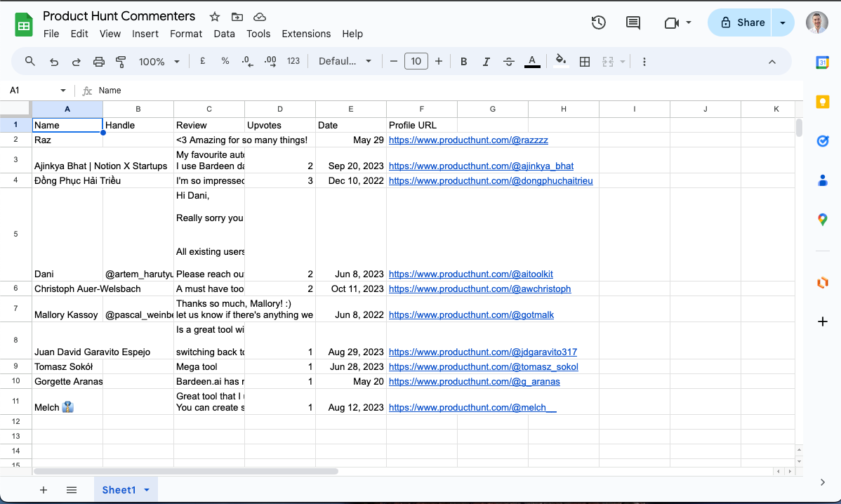This screenshot has width=841, height=504.
Task: Open the producthunt.com/@tomasz_sokol link
Action: 483,366
